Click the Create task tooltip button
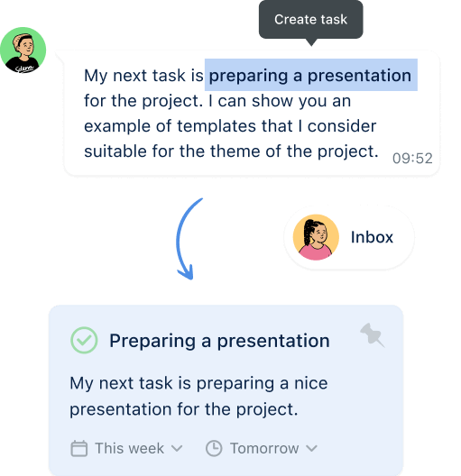461x476 pixels. click(x=310, y=20)
